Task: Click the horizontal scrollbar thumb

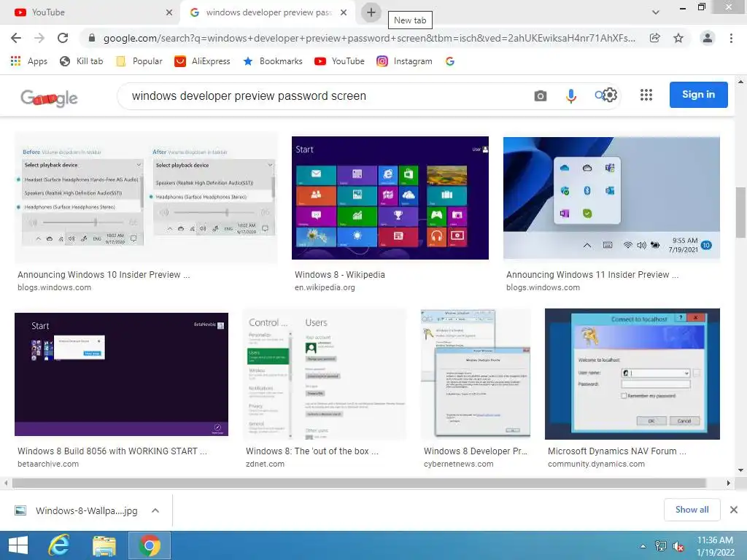Action: 359,483
